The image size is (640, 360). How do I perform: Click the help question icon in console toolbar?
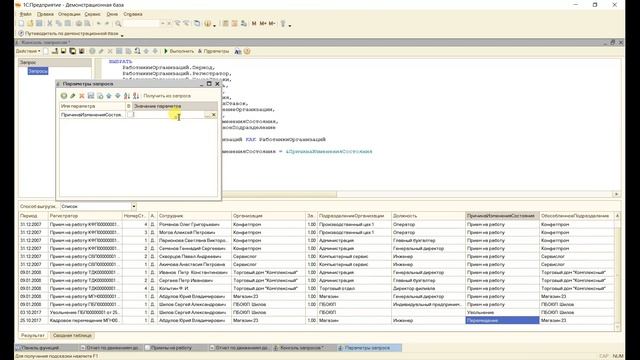(247, 51)
